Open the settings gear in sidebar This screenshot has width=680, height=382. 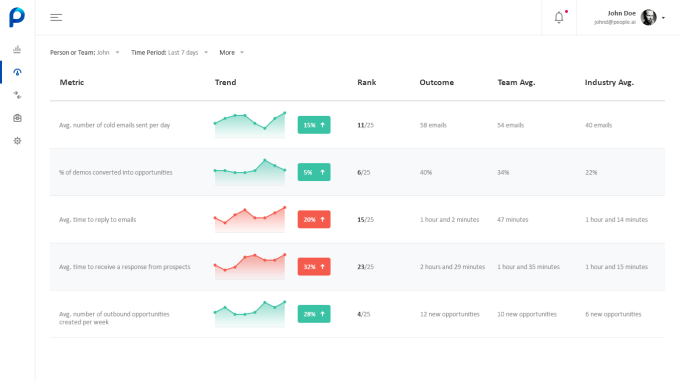[17, 141]
